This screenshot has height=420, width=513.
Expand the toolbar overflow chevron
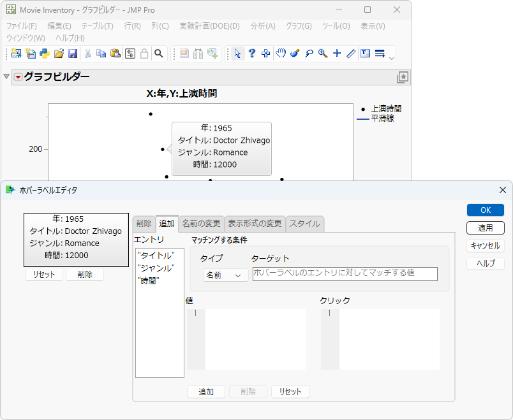pos(392,58)
